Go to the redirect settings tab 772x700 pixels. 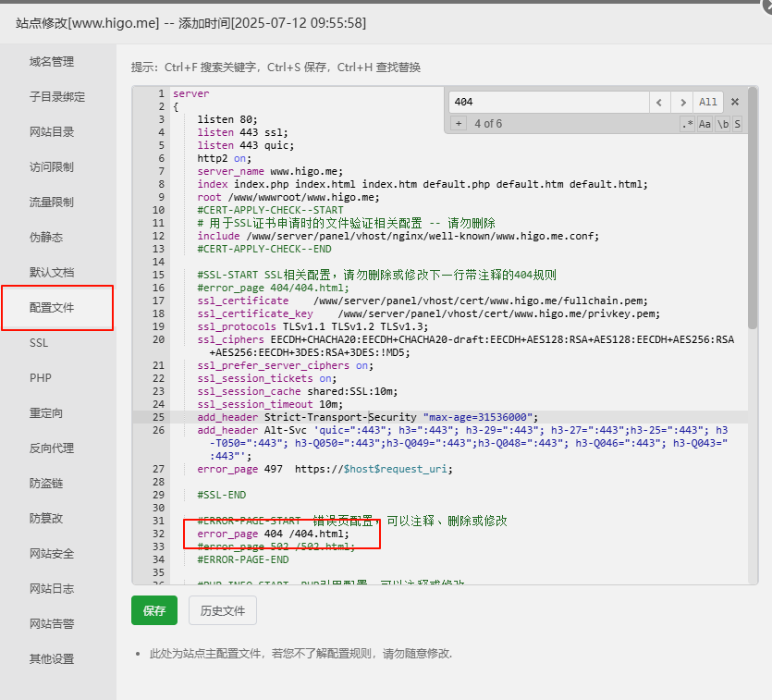[x=46, y=413]
